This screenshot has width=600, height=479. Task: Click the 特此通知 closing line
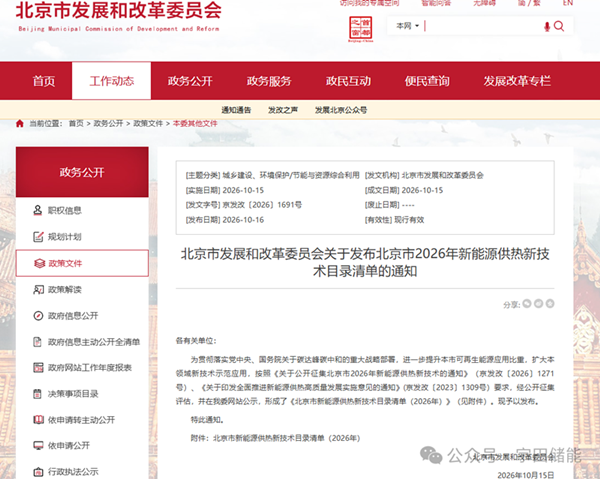[x=207, y=420]
